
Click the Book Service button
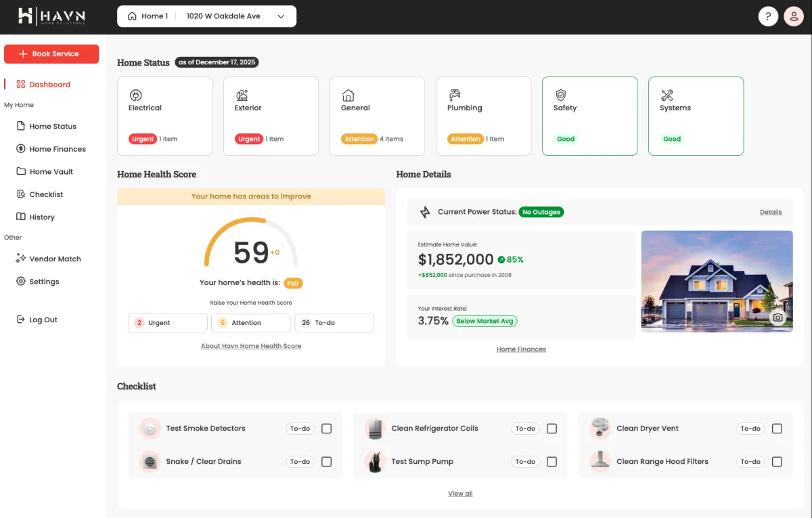coord(51,53)
